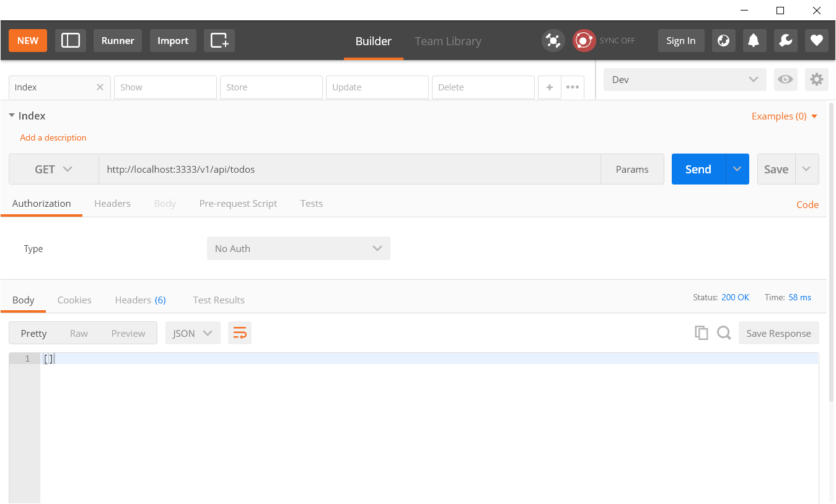Image resolution: width=836 pixels, height=504 pixels.
Task: Click the sidebar toggle icon next to NEW
Action: [70, 40]
